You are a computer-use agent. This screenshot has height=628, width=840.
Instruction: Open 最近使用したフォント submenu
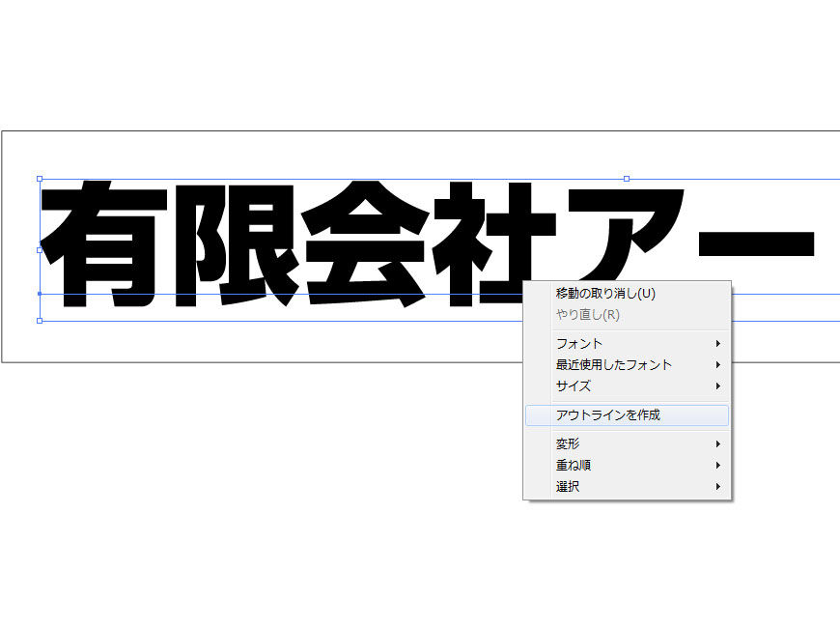click(627, 364)
